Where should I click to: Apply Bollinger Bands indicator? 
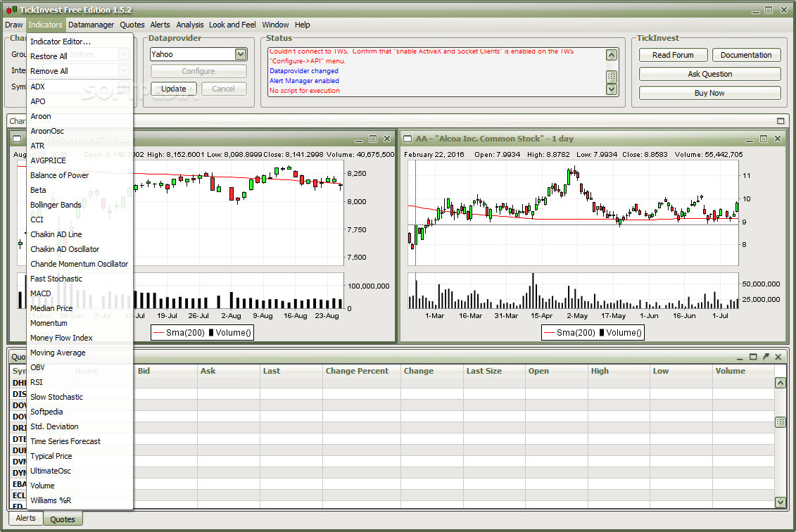80,205
